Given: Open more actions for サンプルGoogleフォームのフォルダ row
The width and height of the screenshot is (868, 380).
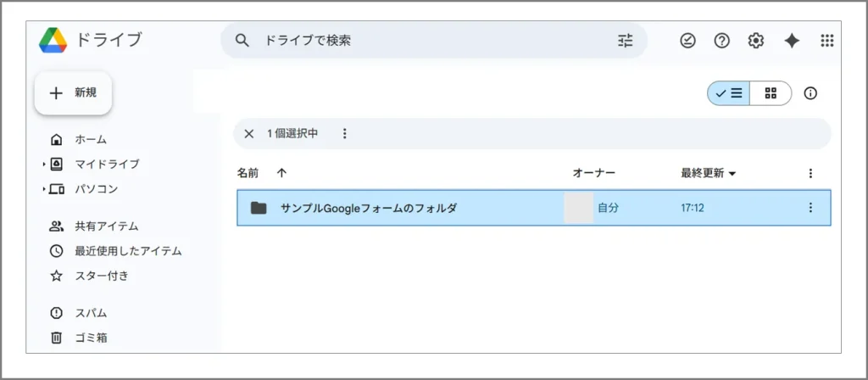Looking at the screenshot, I should pos(810,208).
